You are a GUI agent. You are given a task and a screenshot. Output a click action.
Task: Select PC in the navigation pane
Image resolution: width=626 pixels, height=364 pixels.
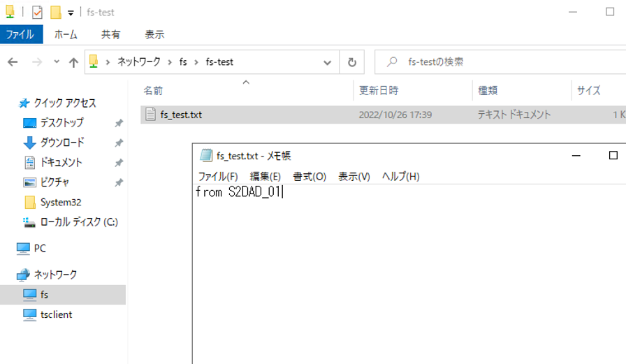40,248
